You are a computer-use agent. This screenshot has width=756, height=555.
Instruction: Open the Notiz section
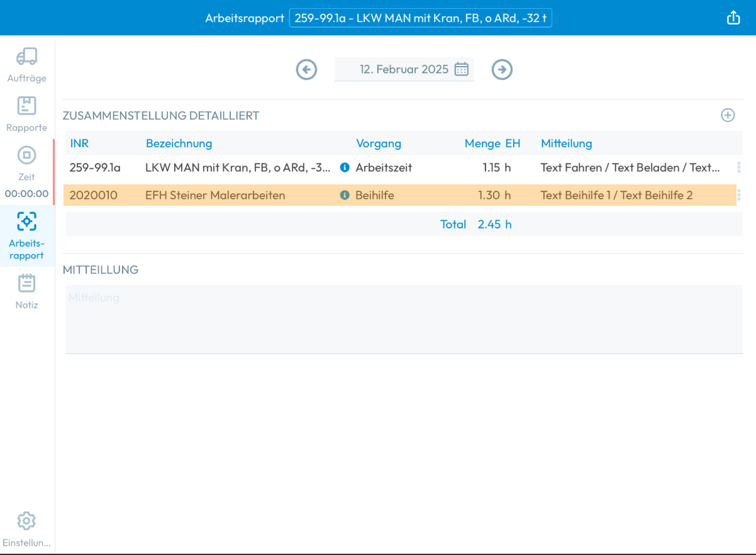click(26, 291)
